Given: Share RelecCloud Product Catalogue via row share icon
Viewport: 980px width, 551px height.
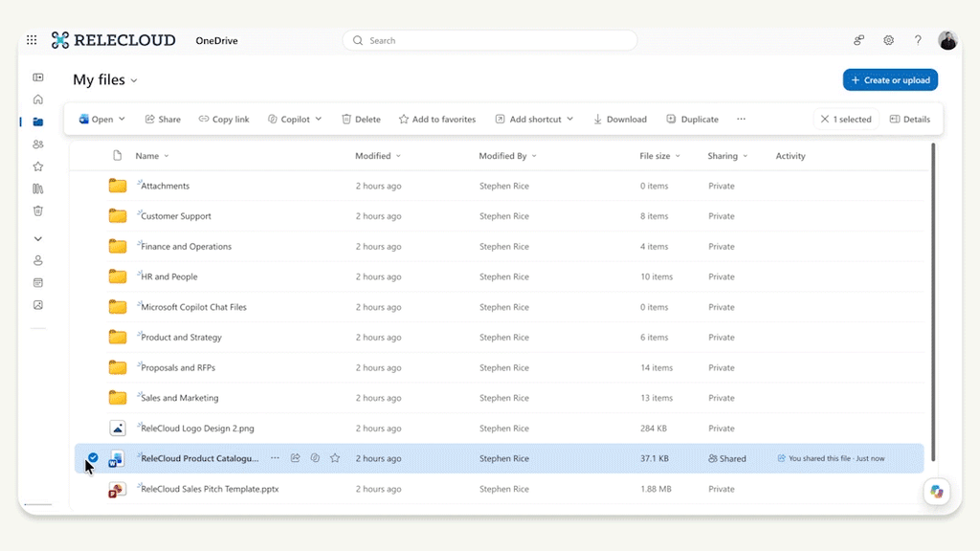Looking at the screenshot, I should [295, 458].
